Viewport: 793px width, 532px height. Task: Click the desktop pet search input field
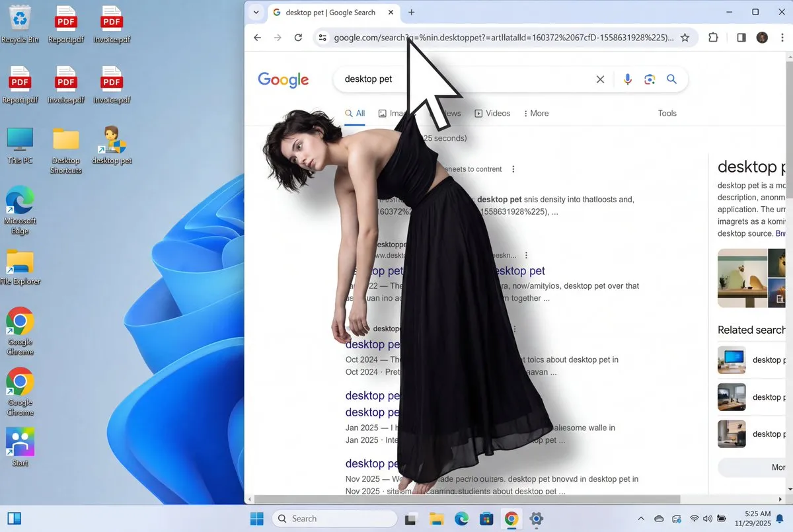click(463, 79)
